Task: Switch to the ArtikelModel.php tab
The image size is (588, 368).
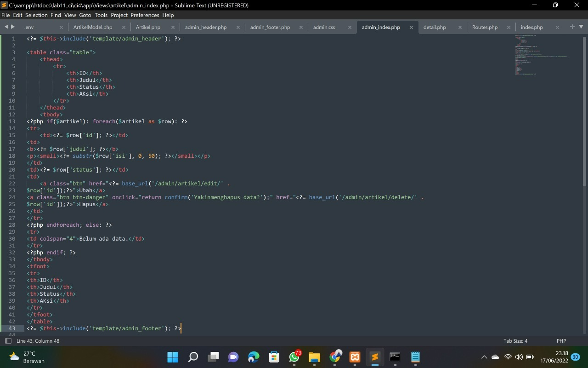Action: click(x=92, y=27)
